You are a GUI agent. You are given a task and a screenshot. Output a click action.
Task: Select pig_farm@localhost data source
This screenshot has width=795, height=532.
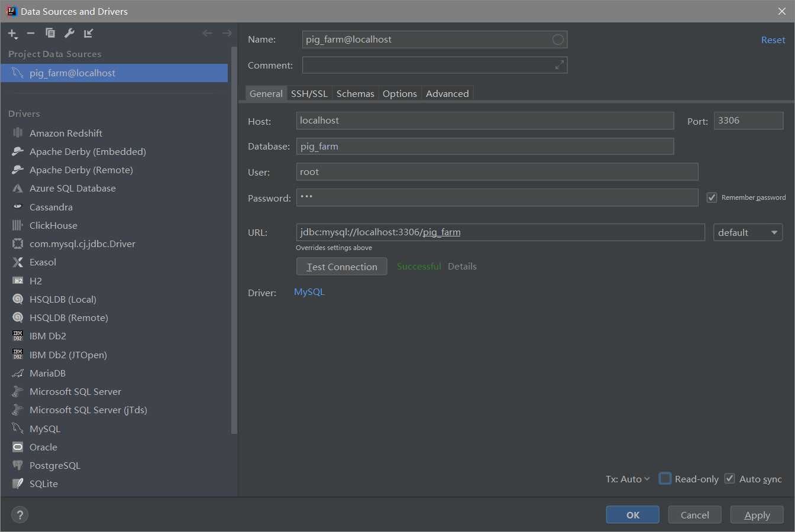pos(114,73)
